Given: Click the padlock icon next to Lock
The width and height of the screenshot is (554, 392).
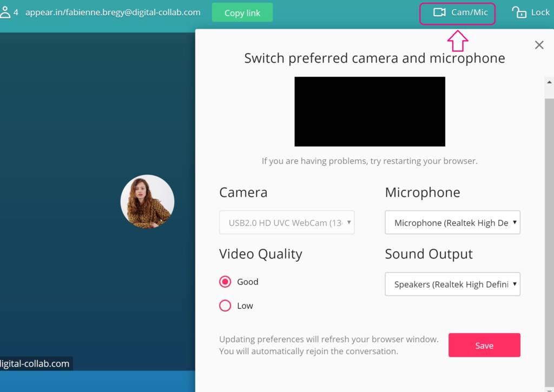Looking at the screenshot, I should 519,12.
